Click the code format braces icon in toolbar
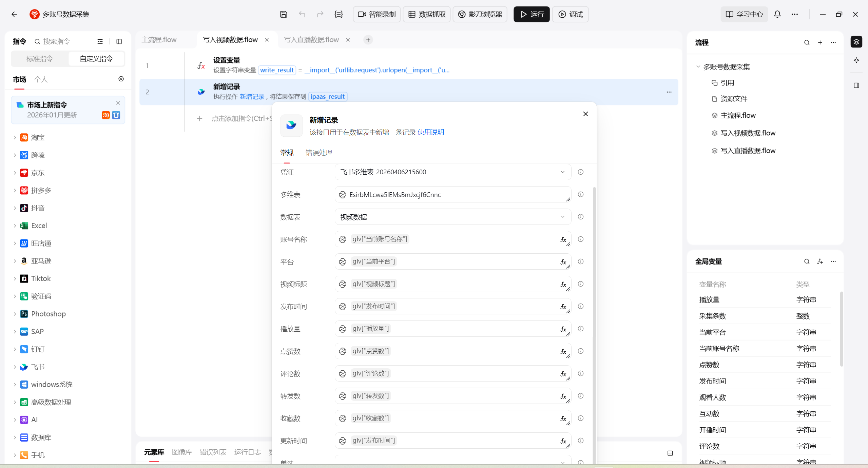Image resolution: width=868 pixels, height=468 pixels. click(x=339, y=14)
